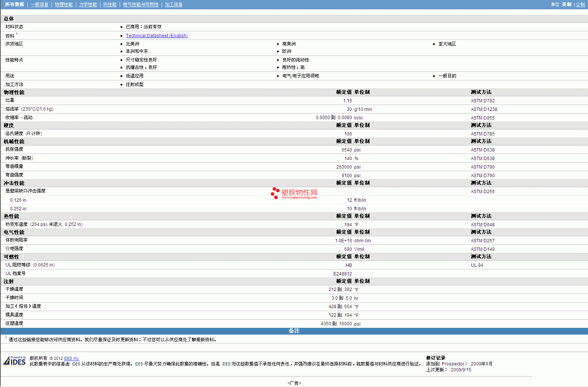This screenshot has height=387, width=588.
Task: Select 英制 (English) units
Action: 566,4
